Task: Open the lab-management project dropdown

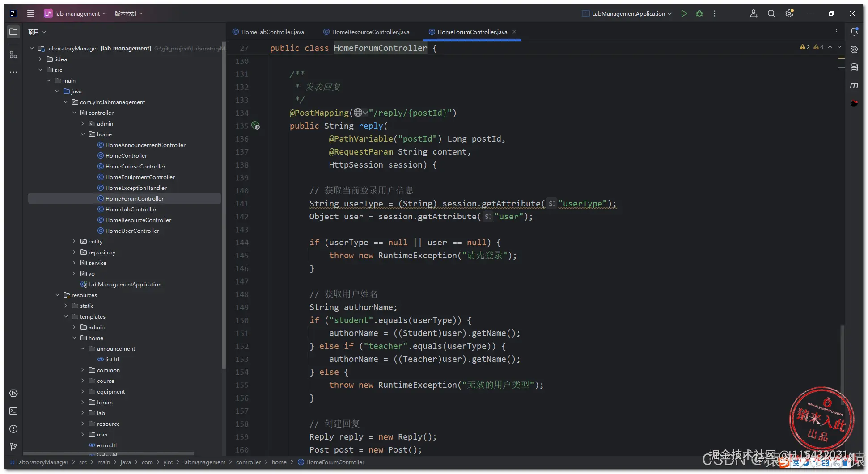Action: coord(76,13)
